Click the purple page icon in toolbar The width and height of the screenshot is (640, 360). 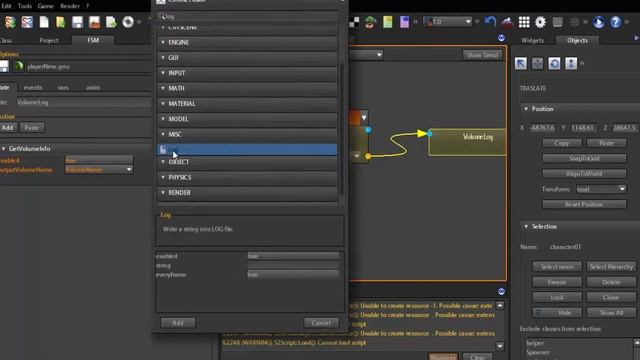pyautogui.click(x=404, y=22)
